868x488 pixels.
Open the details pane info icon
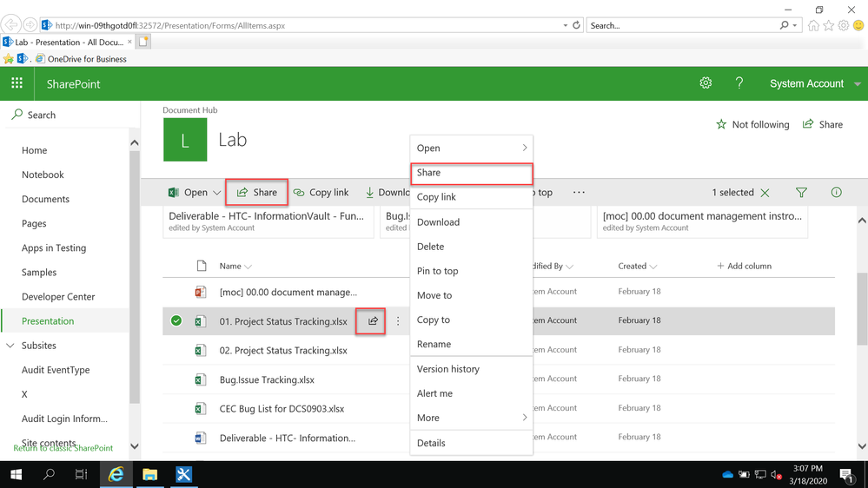click(836, 192)
